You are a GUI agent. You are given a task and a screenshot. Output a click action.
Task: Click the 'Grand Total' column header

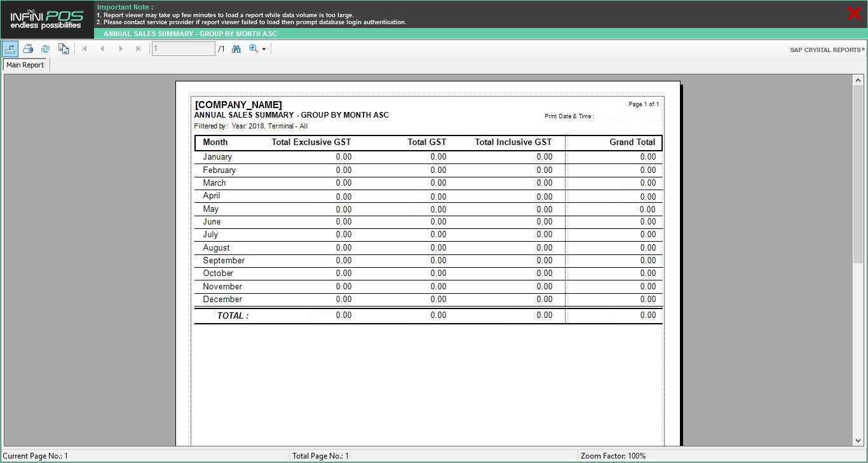click(632, 142)
